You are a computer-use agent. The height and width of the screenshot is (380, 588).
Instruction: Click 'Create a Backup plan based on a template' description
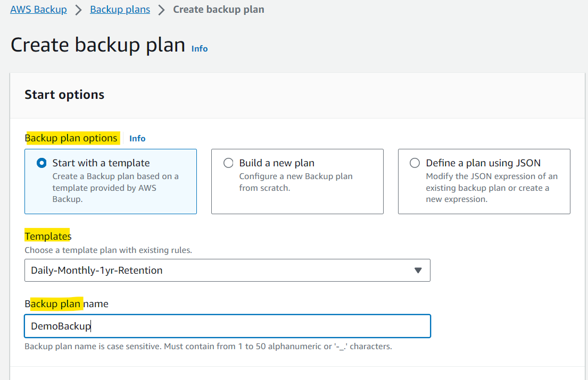115,188
